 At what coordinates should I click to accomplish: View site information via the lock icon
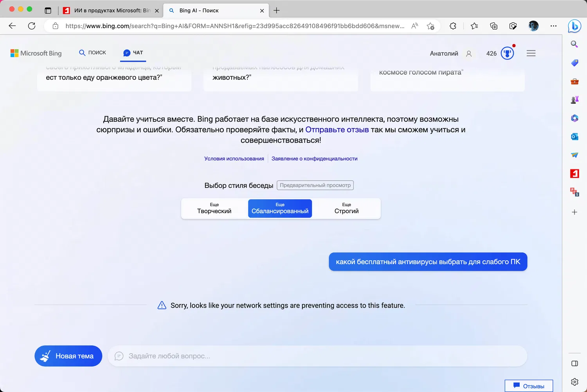[x=56, y=26]
